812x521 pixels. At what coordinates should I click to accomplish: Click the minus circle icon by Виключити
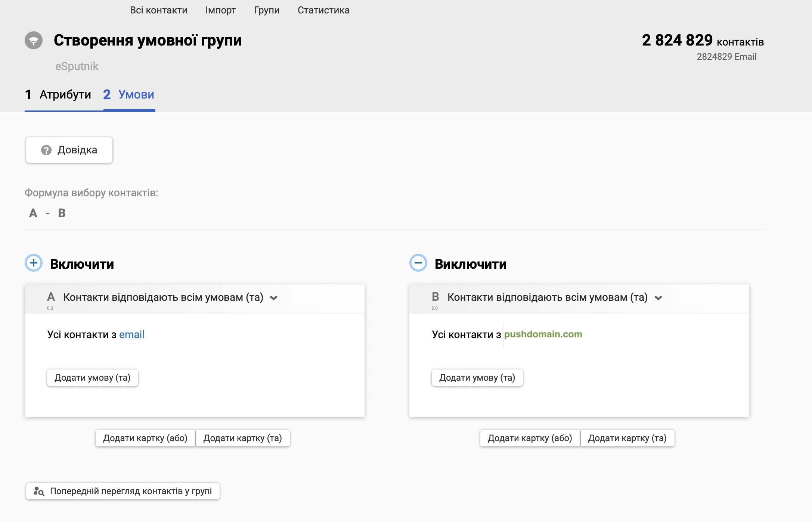[418, 263]
